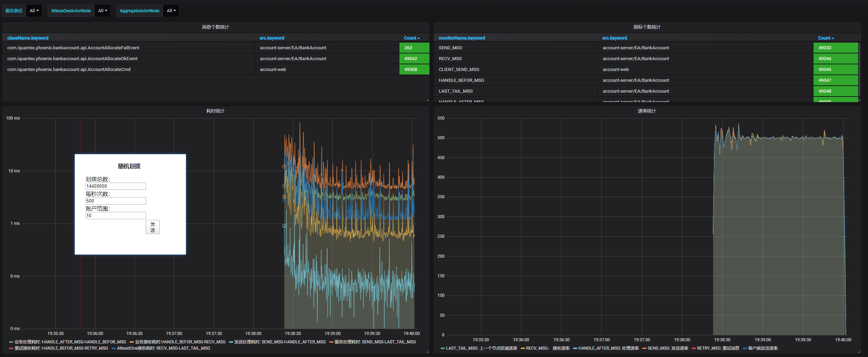
Task: Click the count cell 49033
Action: click(836, 48)
